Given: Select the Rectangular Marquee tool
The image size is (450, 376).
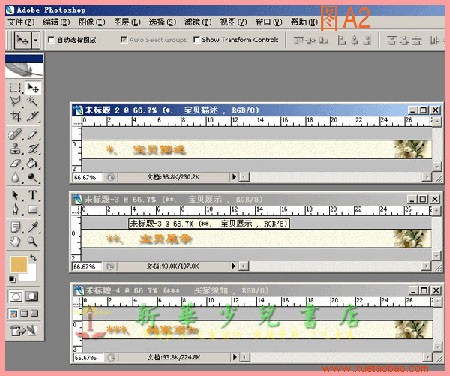Looking at the screenshot, I should pos(14,88).
